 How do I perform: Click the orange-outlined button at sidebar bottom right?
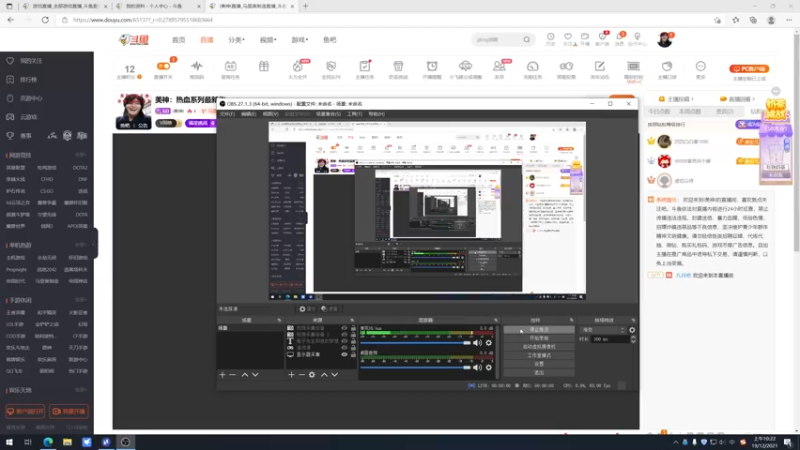(69, 411)
